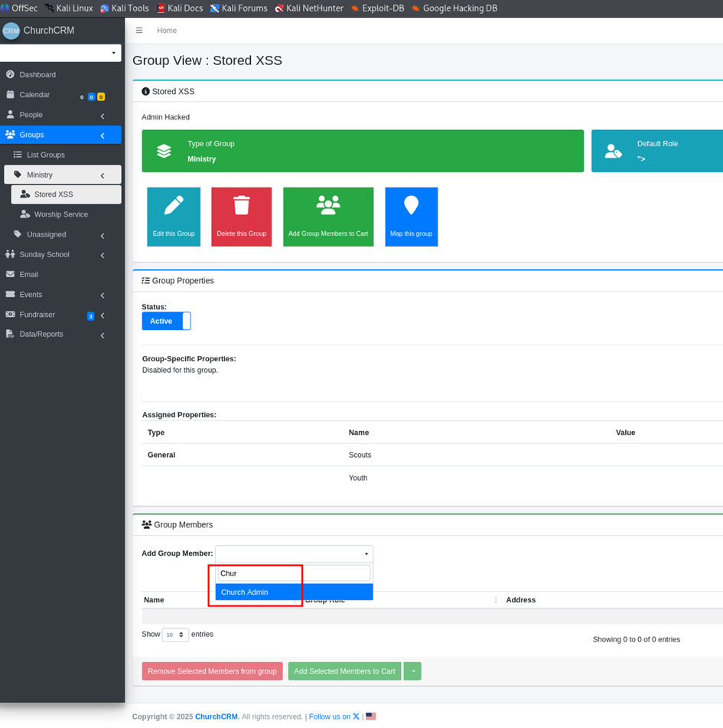Expand the Fundraiser menu chevron

coord(103,315)
